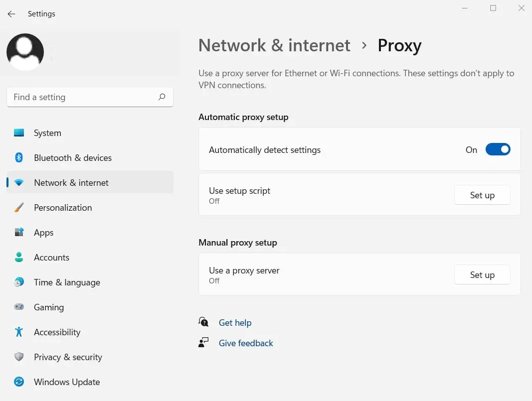This screenshot has height=401, width=532.
Task: Open Accounts using the person icon
Action: (x=19, y=258)
